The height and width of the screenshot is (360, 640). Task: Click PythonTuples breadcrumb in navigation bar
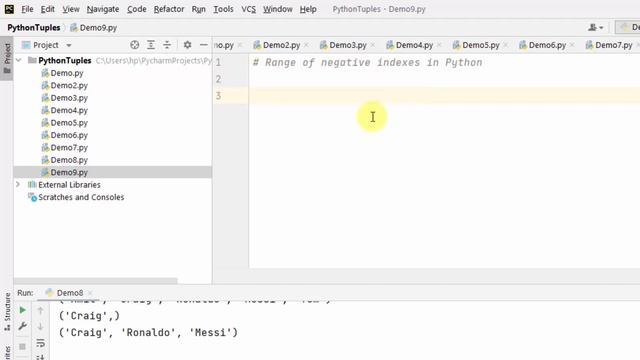[x=34, y=27]
